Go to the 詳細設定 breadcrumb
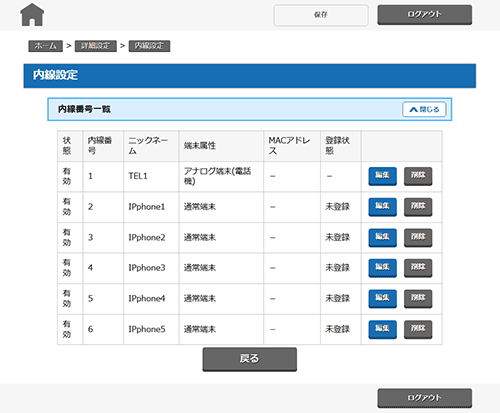Viewport: 500px width, 413px height. [96, 46]
